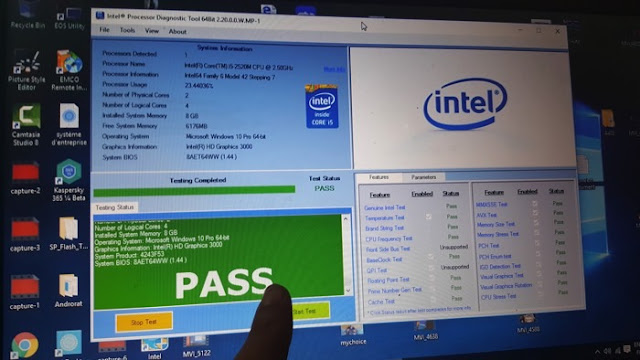Click the large PASS result banner
640x360 pixels.
tap(224, 284)
